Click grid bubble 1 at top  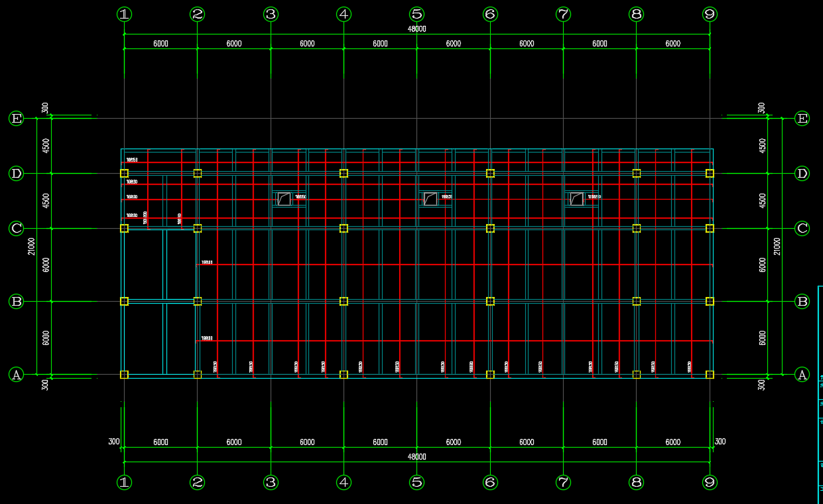tap(124, 14)
